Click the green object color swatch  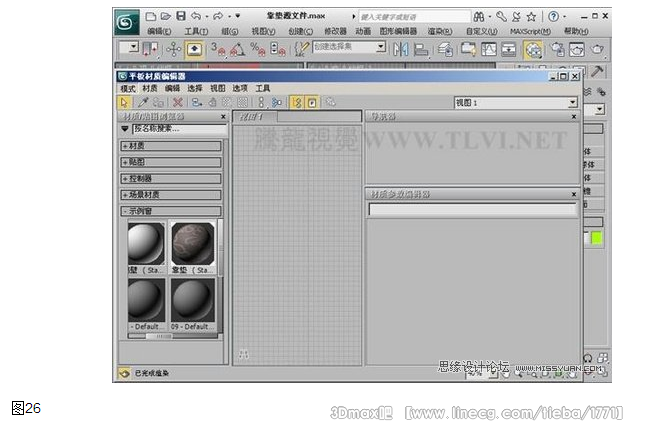597,238
